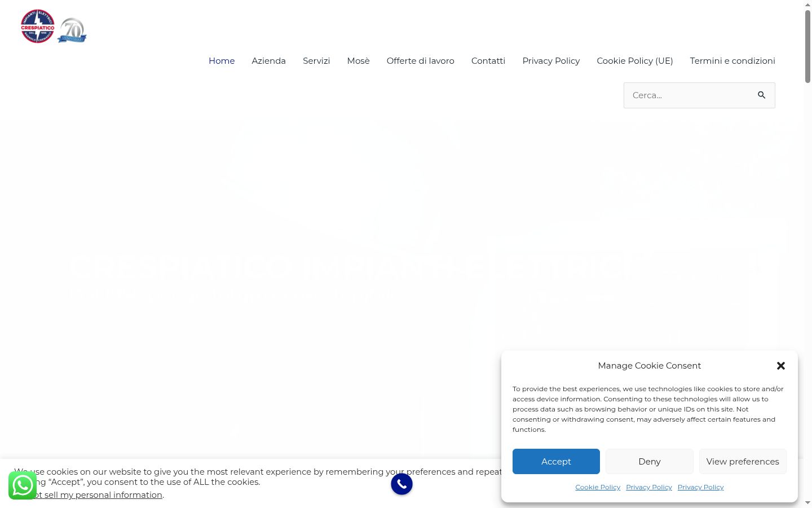Viewport: 812px width, 508px height.
Task: Click the magnifier search icon
Action: pos(762,95)
